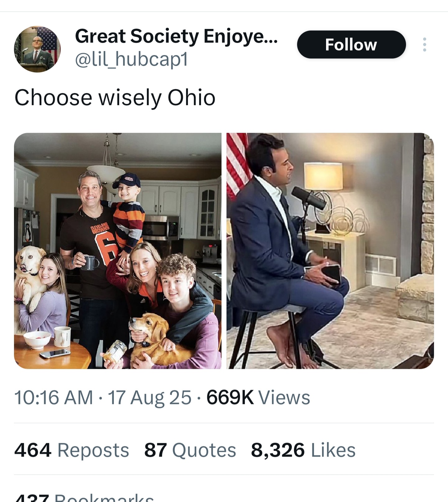Click the microphone in the right photo
The width and height of the screenshot is (448, 502).
click(308, 198)
